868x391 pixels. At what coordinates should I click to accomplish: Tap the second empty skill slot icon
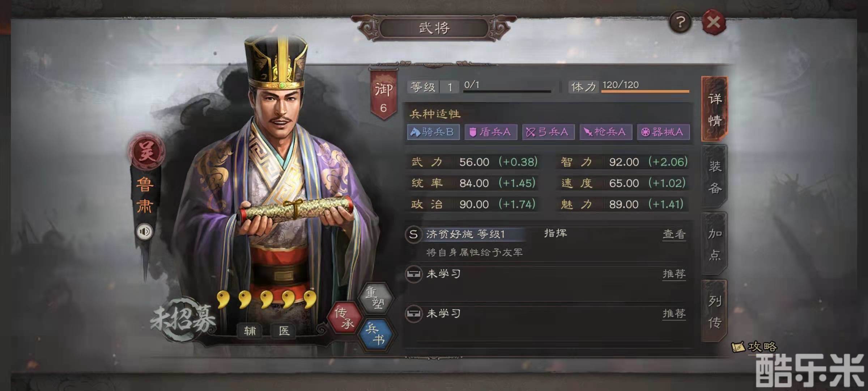point(413,314)
